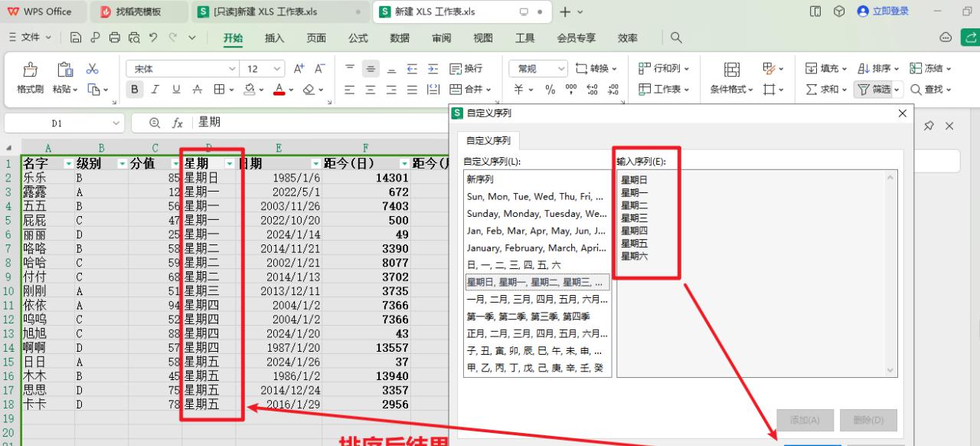Click the Print icon in quick toolbar
Image resolution: width=980 pixels, height=446 pixels.
point(115,37)
